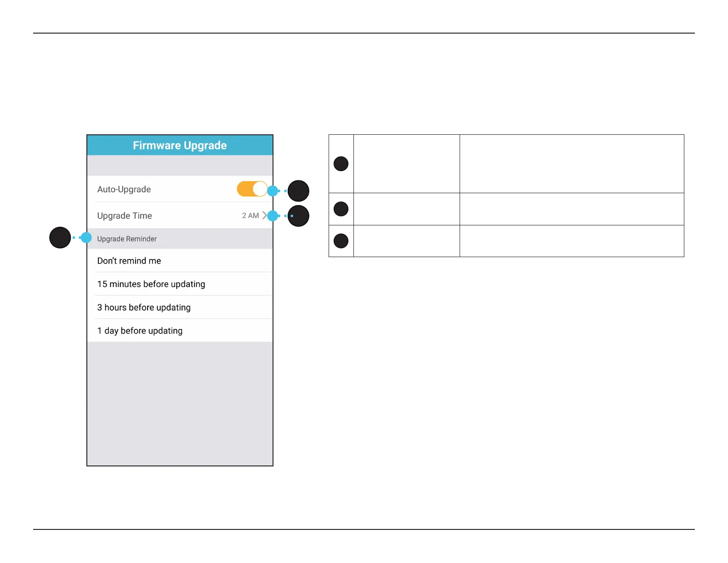Select "3 hours before updating" option
Screen dimensions: 728x563
pyautogui.click(x=144, y=307)
